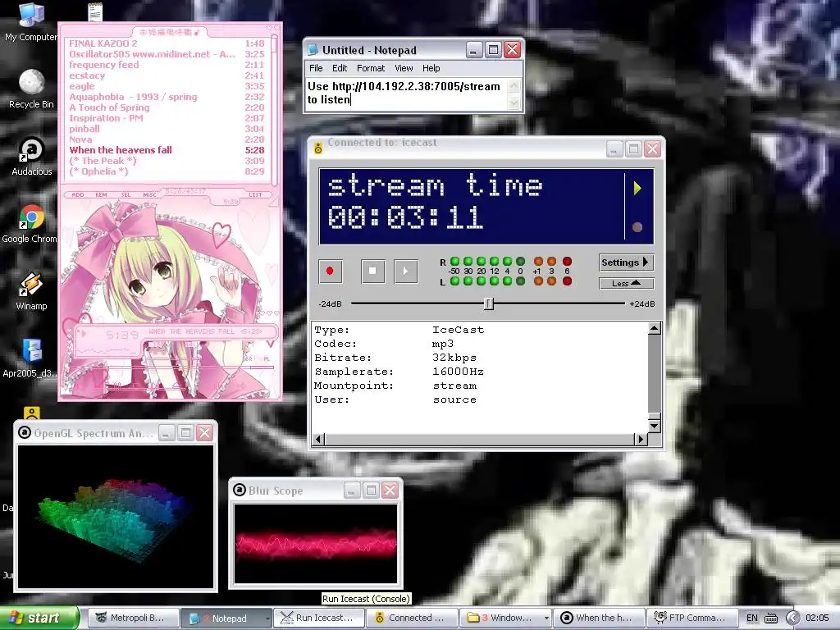Image resolution: width=840 pixels, height=630 pixels.
Task: Click the keyboard icon in system tray
Action: 771,619
